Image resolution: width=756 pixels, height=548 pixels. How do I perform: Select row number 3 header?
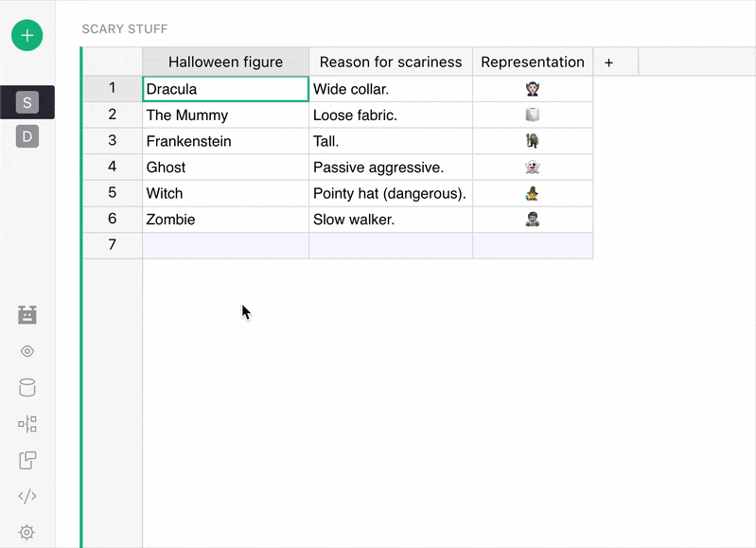point(113,141)
